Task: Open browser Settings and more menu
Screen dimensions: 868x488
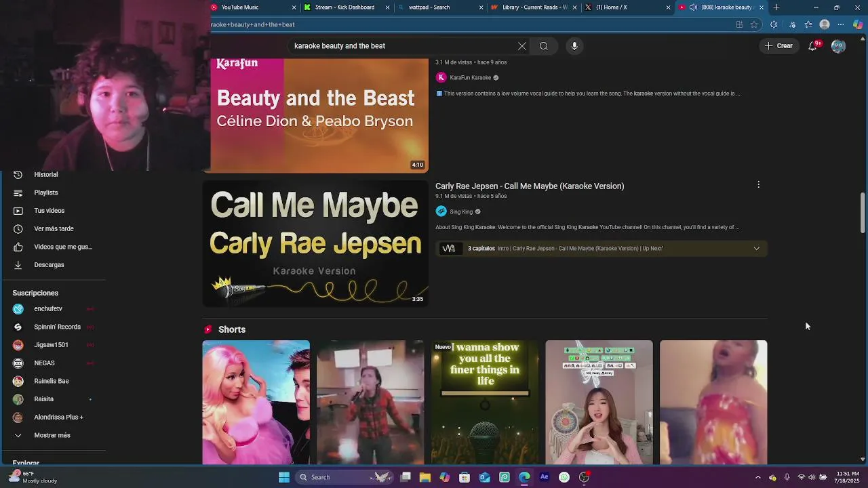Action: pos(841,24)
